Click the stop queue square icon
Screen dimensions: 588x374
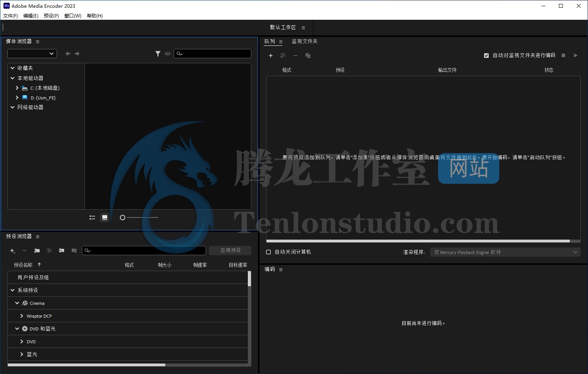[x=564, y=56]
